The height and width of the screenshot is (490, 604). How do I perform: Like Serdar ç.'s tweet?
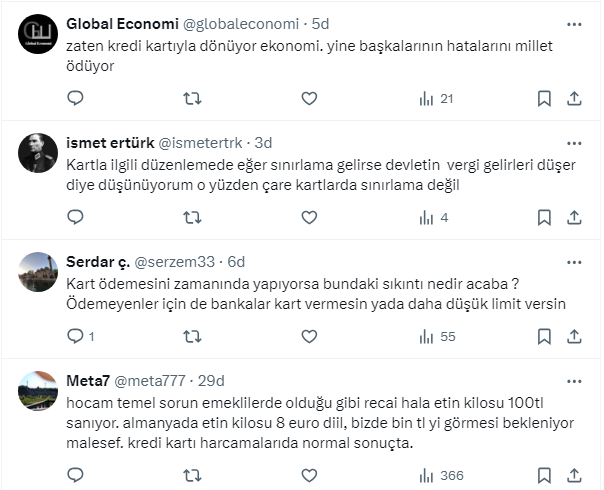[x=309, y=336]
